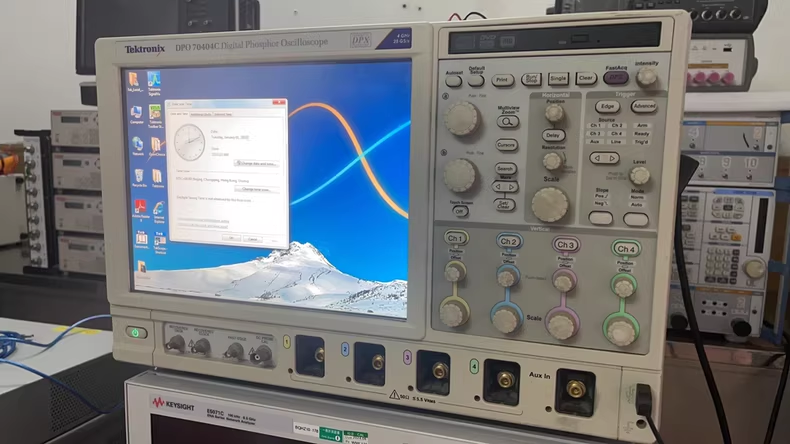Push the Search panel button
Image resolution: width=790 pixels, height=444 pixels.
coord(505,169)
